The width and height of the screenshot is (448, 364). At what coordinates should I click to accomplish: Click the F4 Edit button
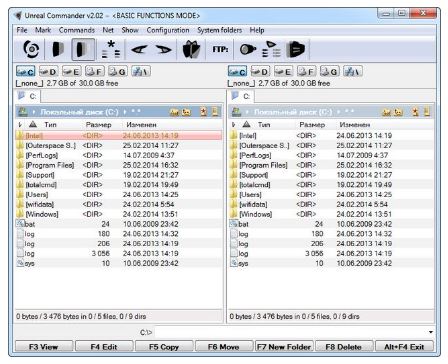pyautogui.click(x=104, y=347)
